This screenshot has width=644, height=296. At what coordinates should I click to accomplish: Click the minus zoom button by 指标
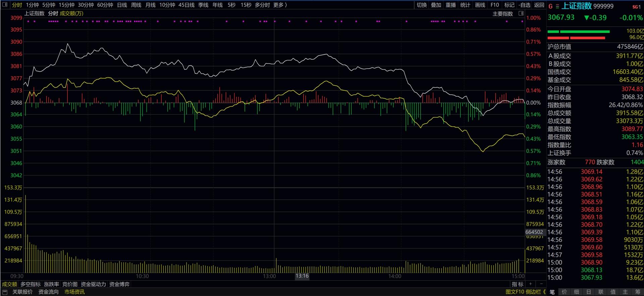pos(541,284)
